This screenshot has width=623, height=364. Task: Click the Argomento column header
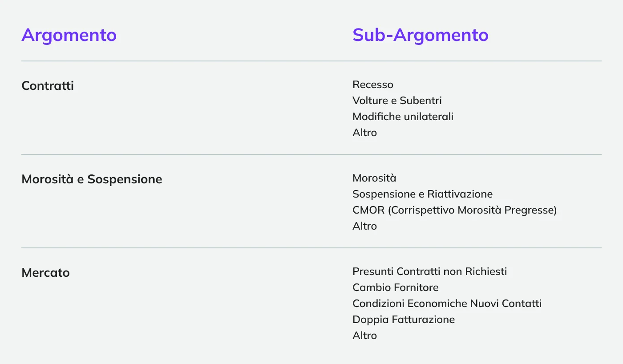(x=69, y=35)
